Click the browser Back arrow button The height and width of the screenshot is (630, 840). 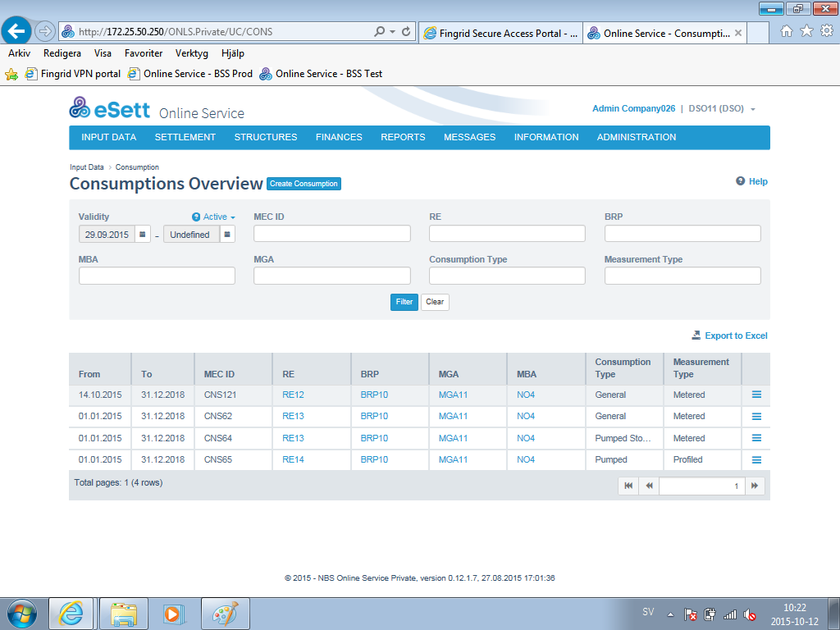(16, 31)
